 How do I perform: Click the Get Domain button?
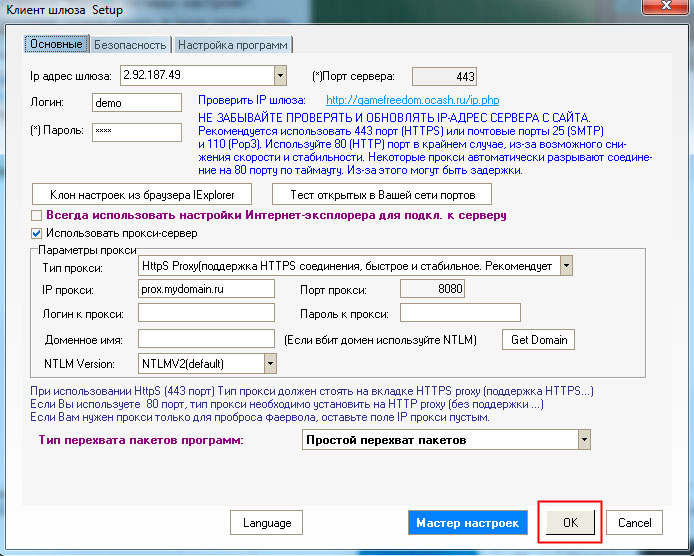[x=538, y=340]
